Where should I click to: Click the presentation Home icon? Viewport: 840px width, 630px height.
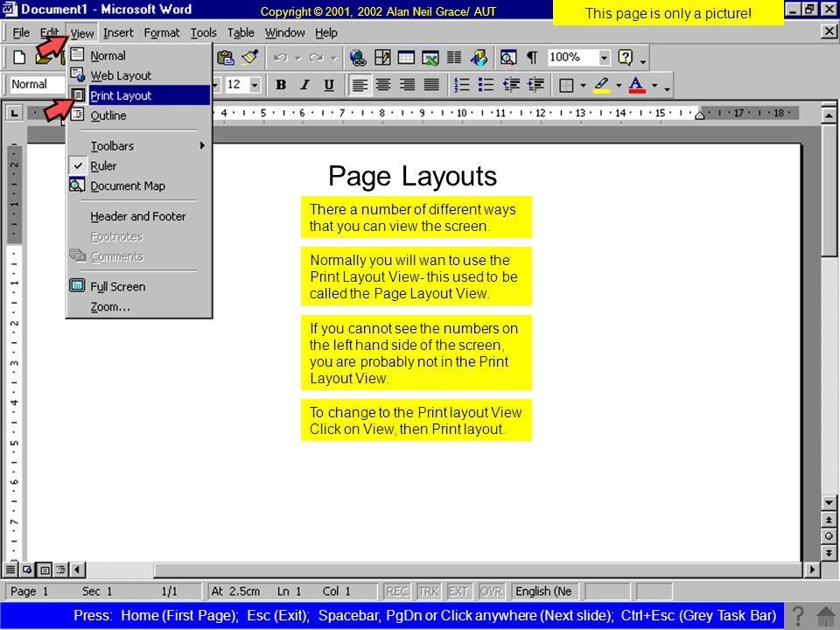(x=825, y=616)
